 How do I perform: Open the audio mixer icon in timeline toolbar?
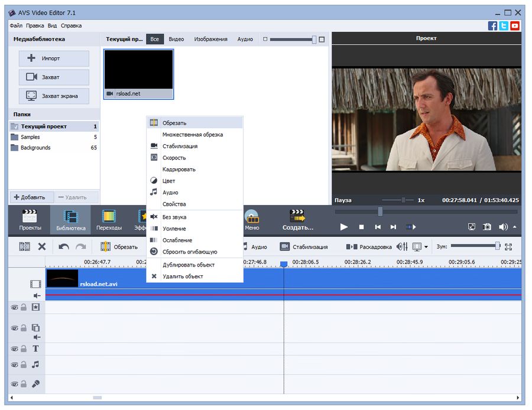pyautogui.click(x=402, y=246)
